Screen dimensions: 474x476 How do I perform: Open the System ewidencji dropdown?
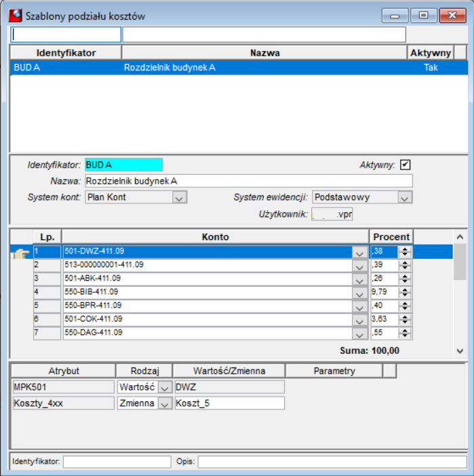(404, 197)
